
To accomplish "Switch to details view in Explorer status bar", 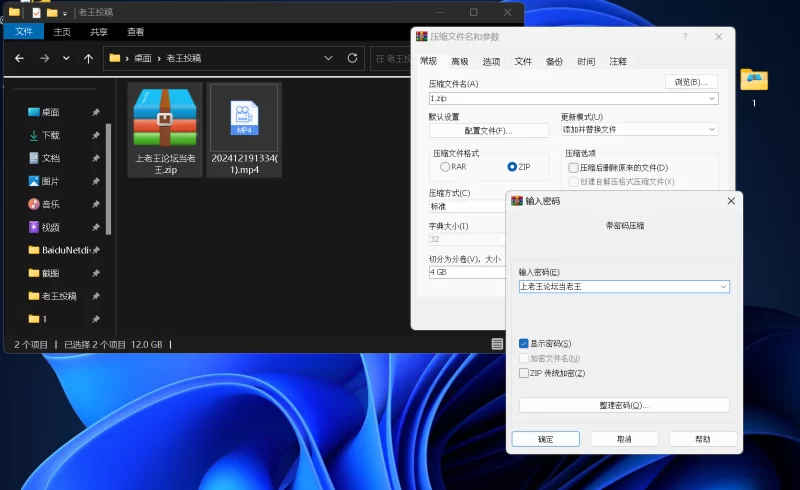I will (x=497, y=344).
